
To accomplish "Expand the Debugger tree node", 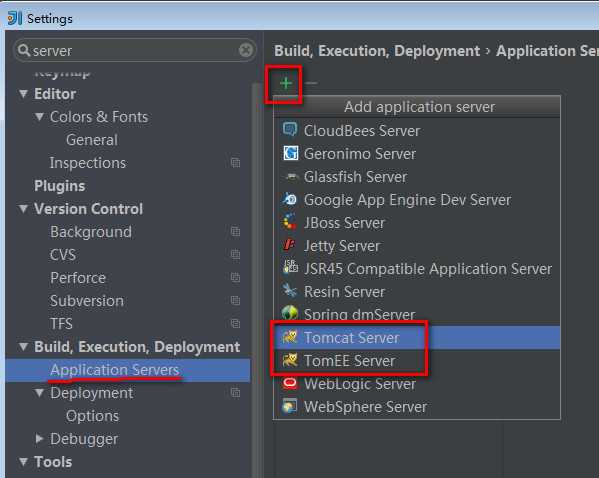I will point(39,438).
